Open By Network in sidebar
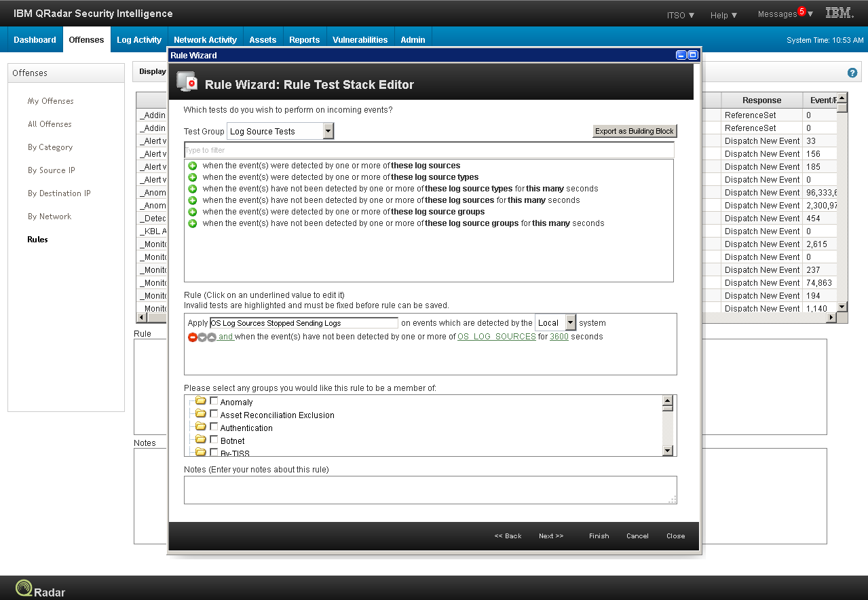Screen dimensions: 868x600 (50, 217)
